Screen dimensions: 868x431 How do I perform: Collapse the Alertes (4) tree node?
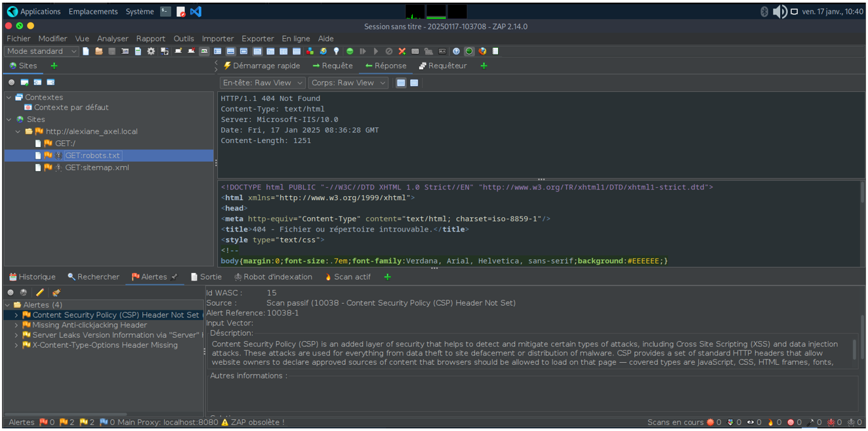(x=7, y=305)
